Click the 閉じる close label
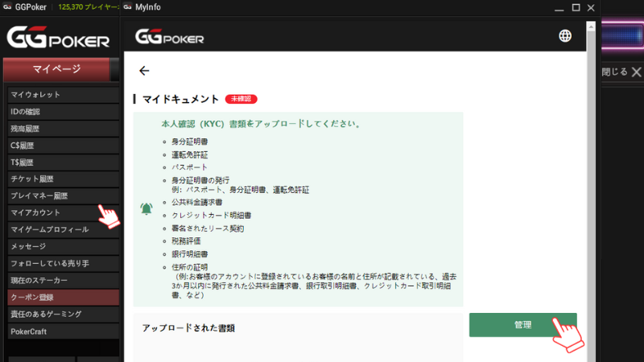 pyautogui.click(x=615, y=72)
